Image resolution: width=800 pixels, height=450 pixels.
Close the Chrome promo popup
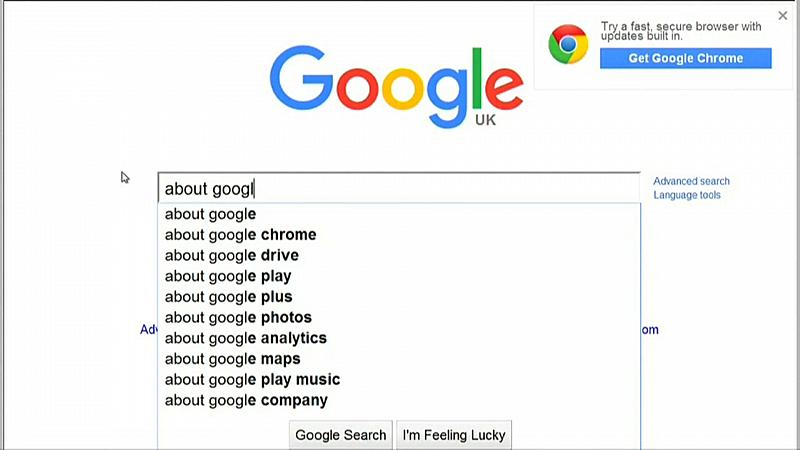pos(783,15)
